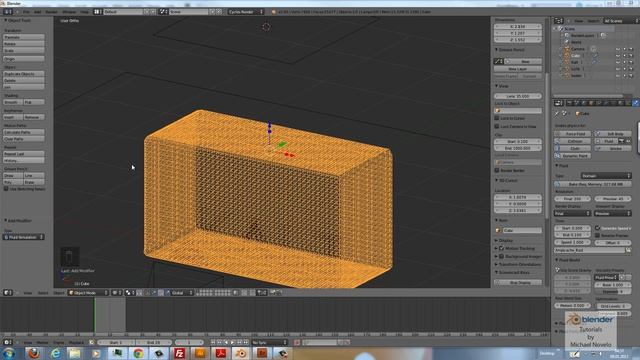Open the Render menu
640x360 pixels.
[x=51, y=12]
